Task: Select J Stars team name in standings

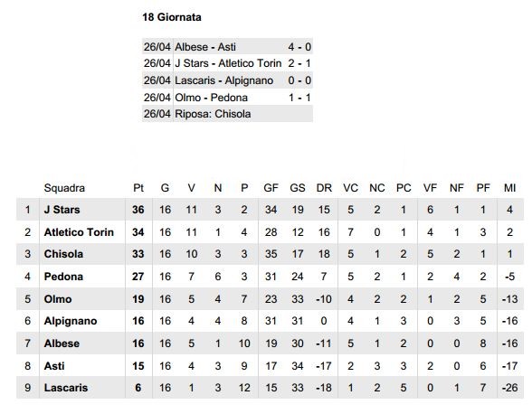Action: (x=62, y=210)
